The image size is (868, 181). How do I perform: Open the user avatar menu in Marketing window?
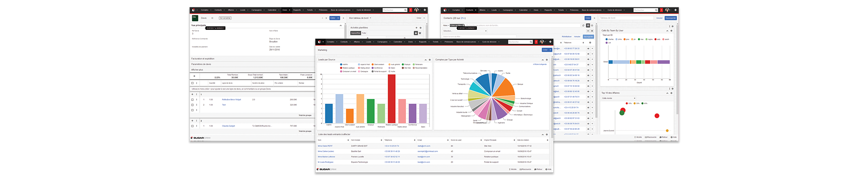543,42
